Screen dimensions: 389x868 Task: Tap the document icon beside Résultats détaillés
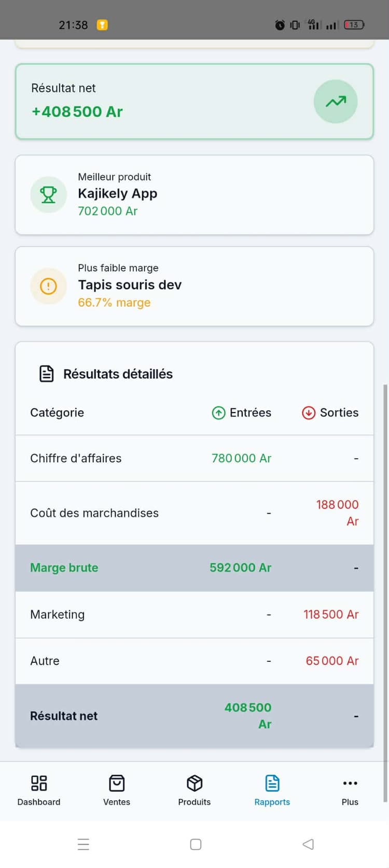(x=47, y=374)
